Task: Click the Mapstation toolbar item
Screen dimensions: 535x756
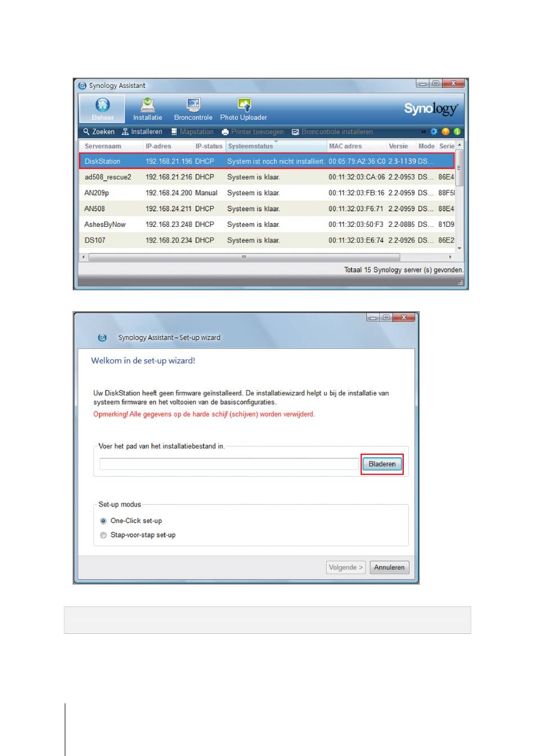Action: pos(192,132)
